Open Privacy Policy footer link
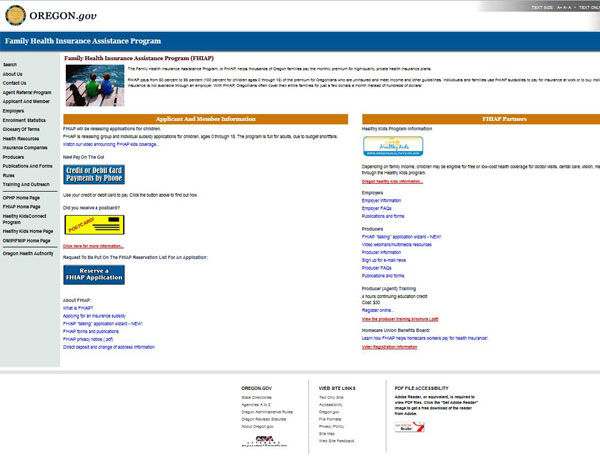The height and width of the screenshot is (464, 600). [x=331, y=426]
